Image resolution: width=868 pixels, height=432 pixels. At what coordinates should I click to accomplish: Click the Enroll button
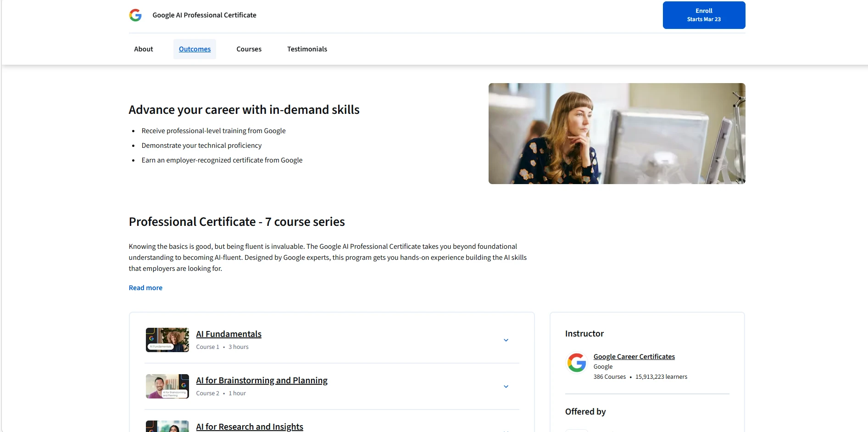coord(704,15)
